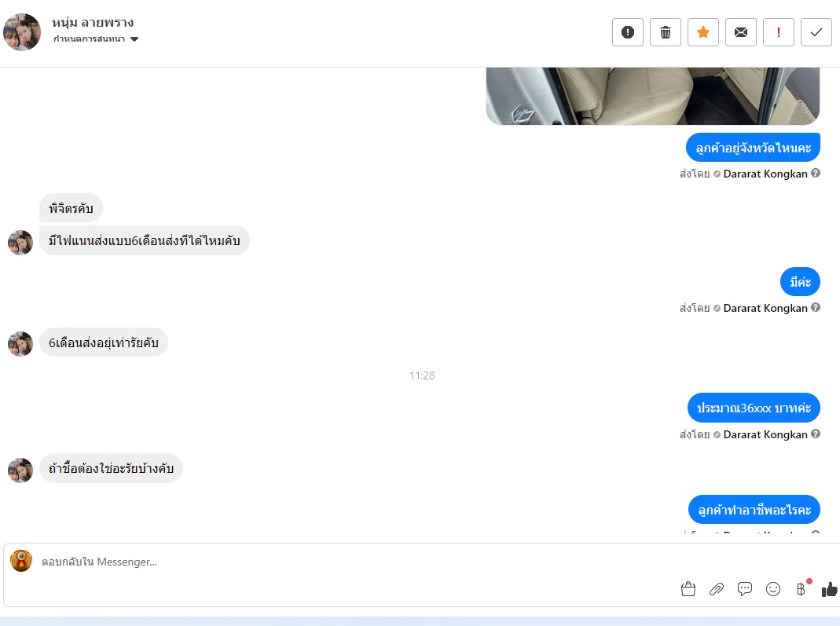Open shopping bag products icon
840x626 pixels.
688,589
